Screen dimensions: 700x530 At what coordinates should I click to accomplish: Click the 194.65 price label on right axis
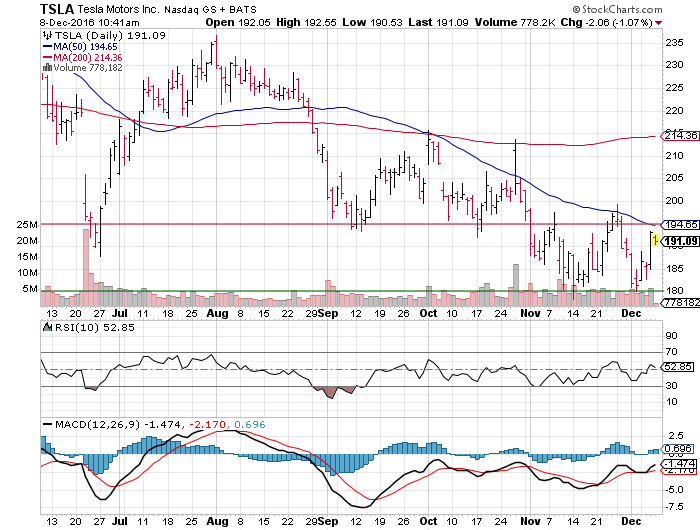[681, 225]
